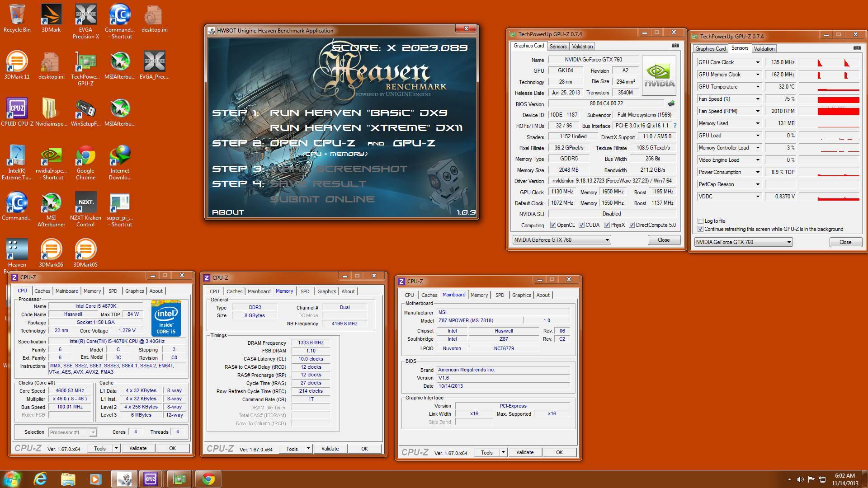Screen dimensions: 868x488
Task: Switch to the Validation tab in the GPU-Z Graphics Card window
Action: pyautogui.click(x=582, y=47)
